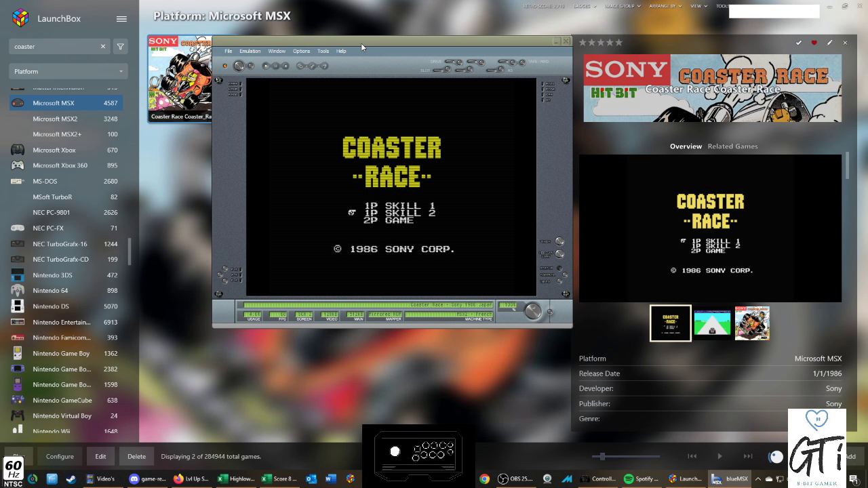Expand the Platform dropdown in sidebar
This screenshot has width=868, height=488.
tap(68, 71)
